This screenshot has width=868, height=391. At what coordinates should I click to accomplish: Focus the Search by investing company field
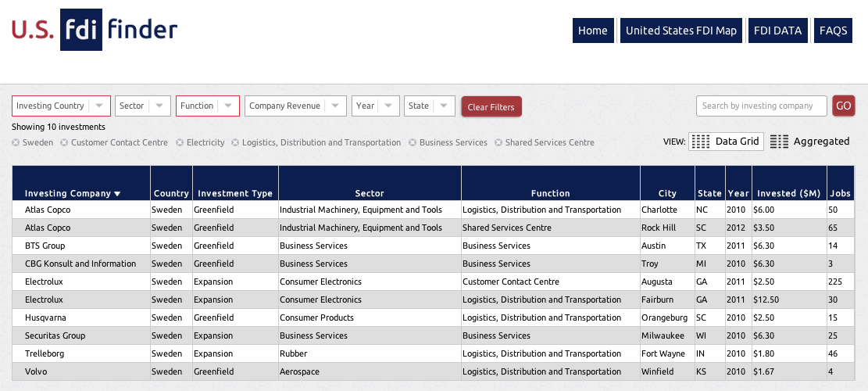click(761, 106)
